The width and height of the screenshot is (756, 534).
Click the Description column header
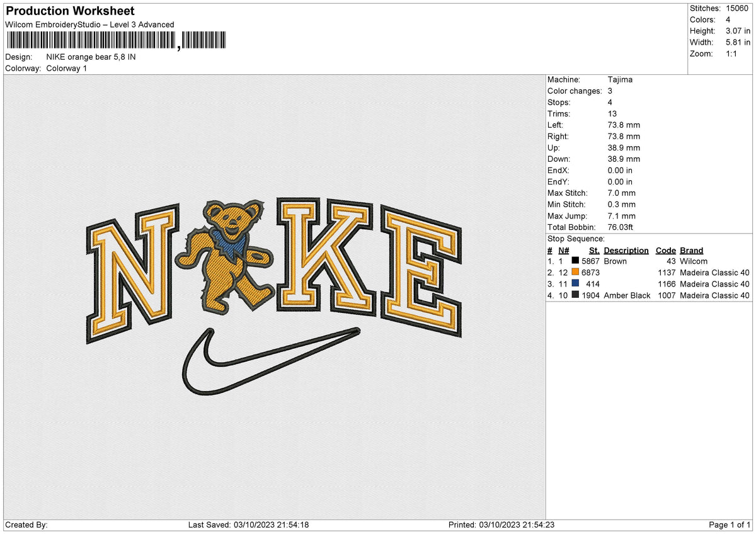tap(626, 251)
